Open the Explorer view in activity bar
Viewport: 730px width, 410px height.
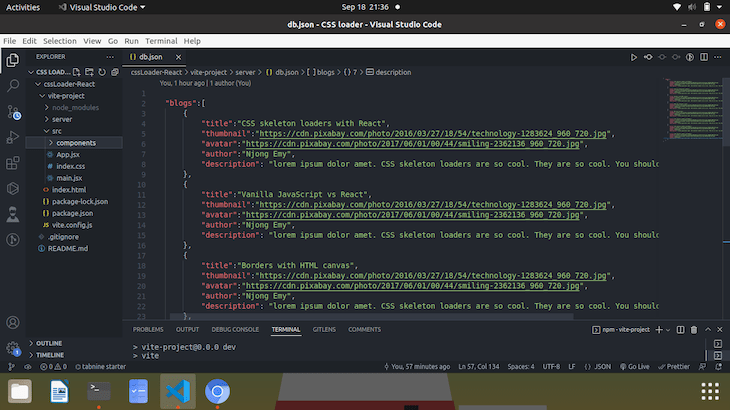(x=13, y=60)
